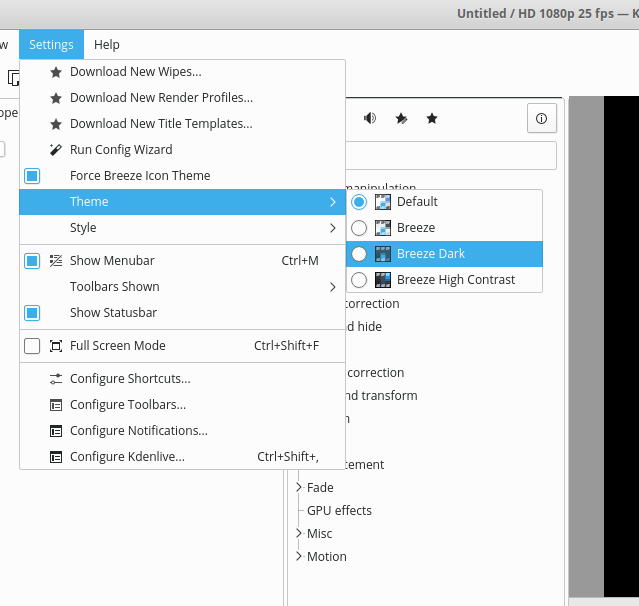This screenshot has width=639, height=606.
Task: Click the Motion category label
Action: tap(327, 556)
